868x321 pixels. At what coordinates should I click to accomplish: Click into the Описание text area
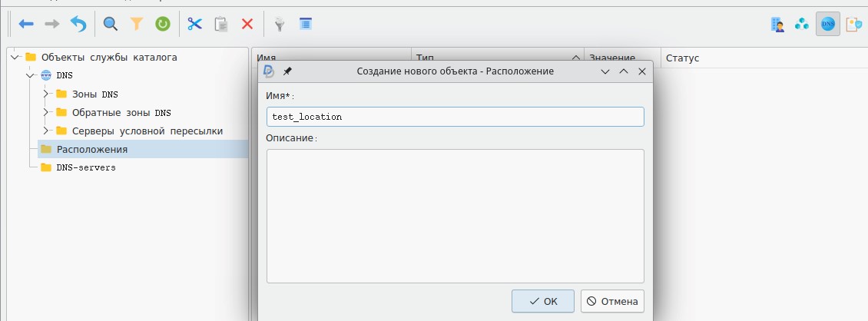pyautogui.click(x=455, y=216)
